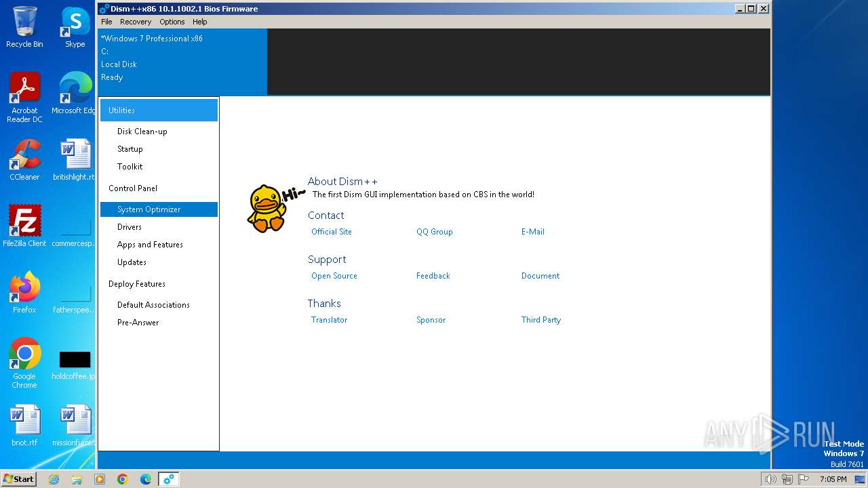Follow the Third Party link
The width and height of the screenshot is (868, 488).
[x=541, y=320]
